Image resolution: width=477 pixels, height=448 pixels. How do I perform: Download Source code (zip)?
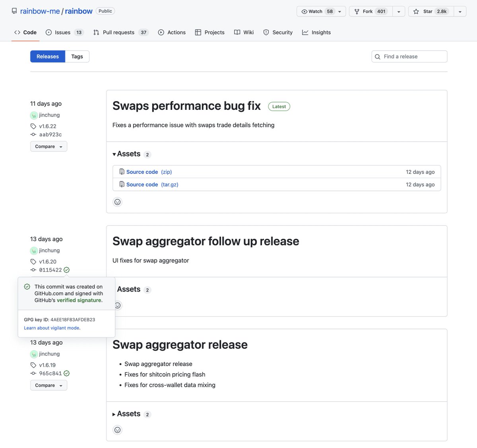[x=149, y=172]
